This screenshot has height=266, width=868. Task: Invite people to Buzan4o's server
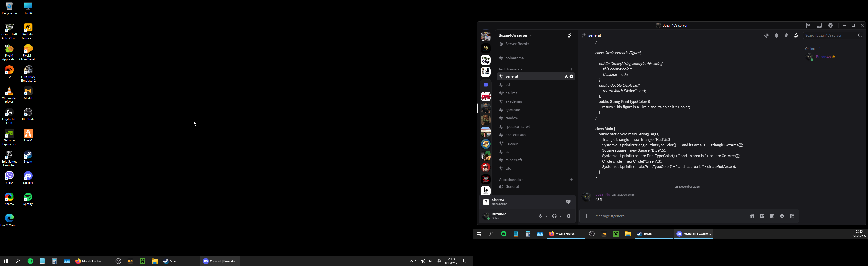click(x=570, y=36)
